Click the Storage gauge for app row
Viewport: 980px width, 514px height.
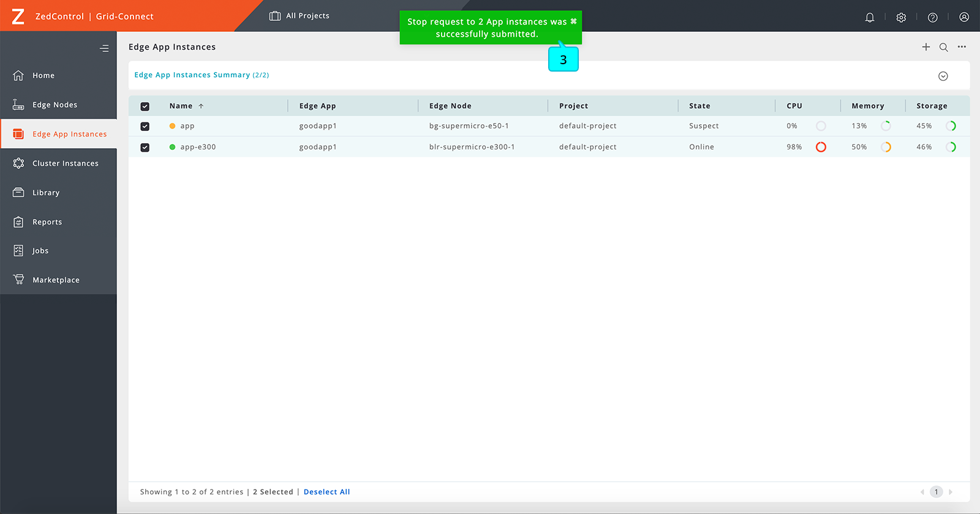(x=951, y=126)
